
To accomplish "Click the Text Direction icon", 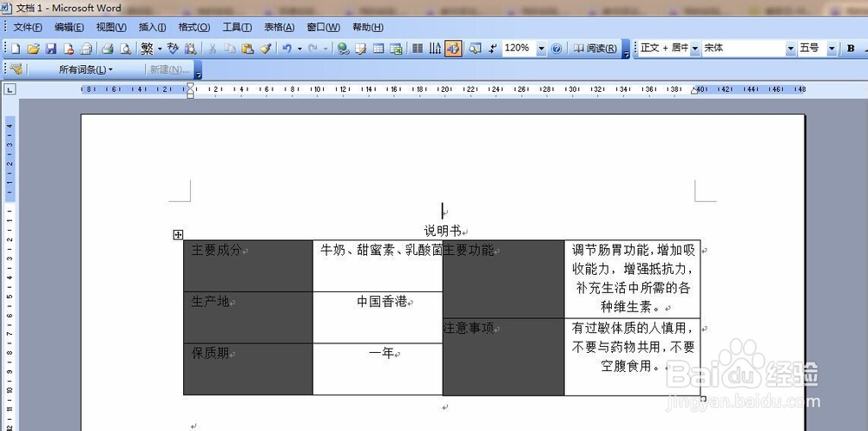I will (x=435, y=49).
